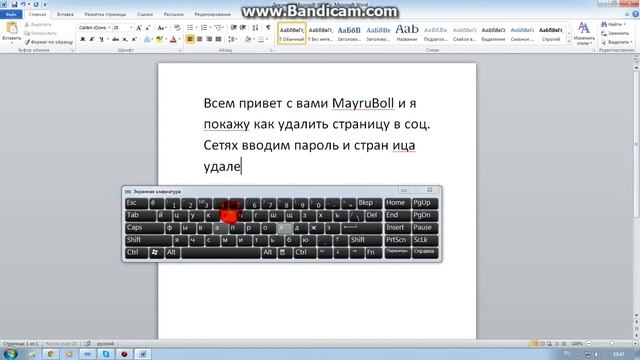Toggle subscript formatting
Screen dimensions: 640x360
[x=125, y=39]
